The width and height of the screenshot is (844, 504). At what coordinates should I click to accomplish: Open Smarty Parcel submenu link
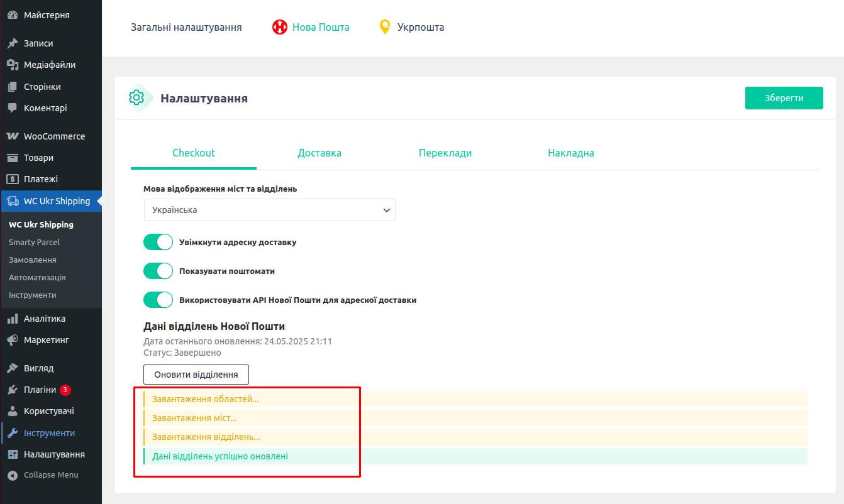tap(35, 242)
